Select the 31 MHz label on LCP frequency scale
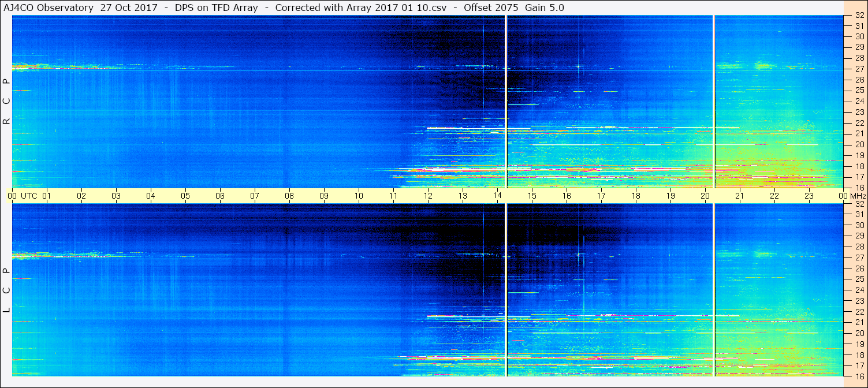 point(859,214)
